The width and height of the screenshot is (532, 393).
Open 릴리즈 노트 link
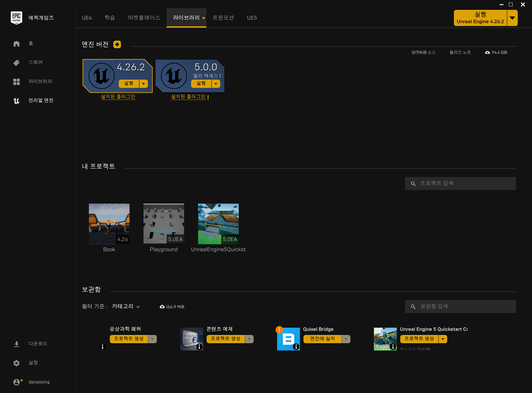click(460, 52)
